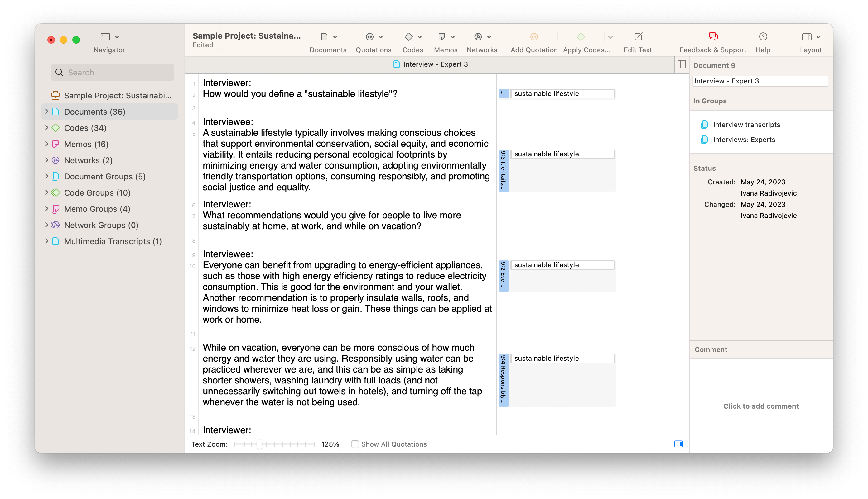Open the Apply Codes dropdown arrow
Image resolution: width=868 pixels, height=499 pixels.
610,37
